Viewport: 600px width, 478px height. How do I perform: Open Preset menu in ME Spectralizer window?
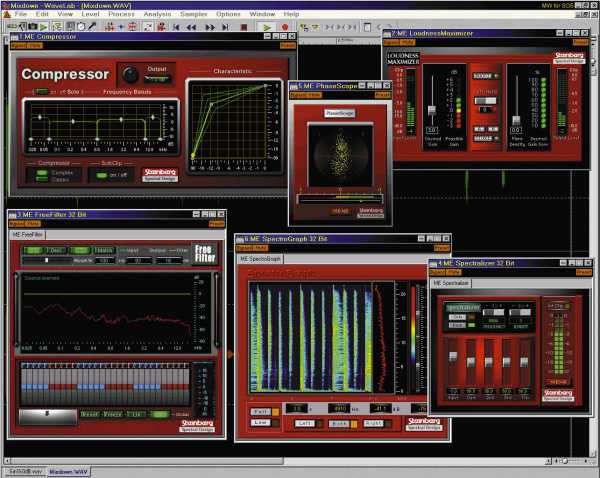coord(584,272)
